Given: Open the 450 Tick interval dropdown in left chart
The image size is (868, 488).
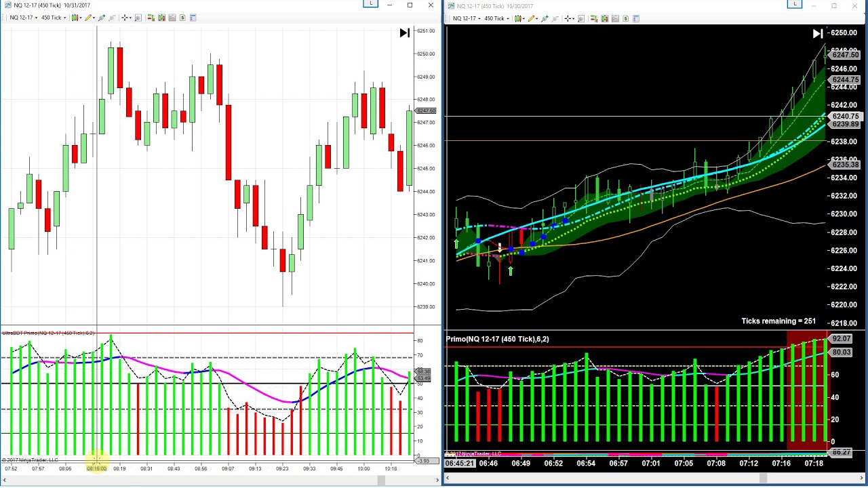Looking at the screenshot, I should (x=54, y=18).
